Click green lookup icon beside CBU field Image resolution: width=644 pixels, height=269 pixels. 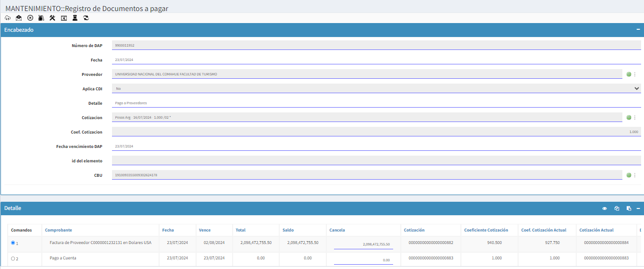point(629,175)
